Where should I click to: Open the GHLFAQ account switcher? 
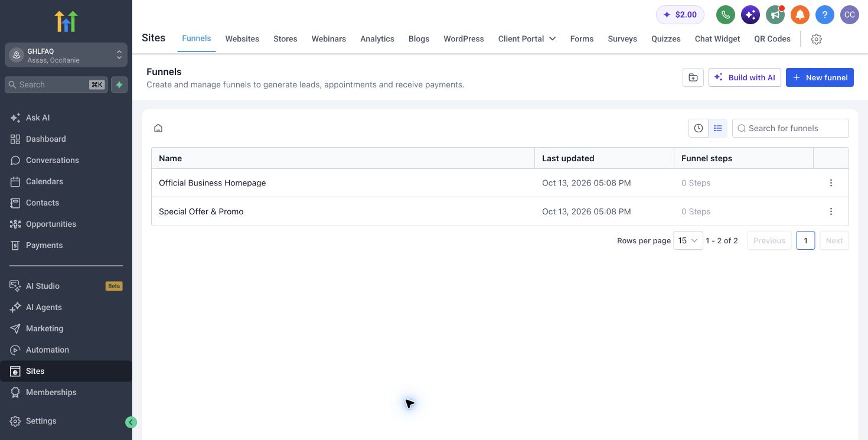(66, 55)
